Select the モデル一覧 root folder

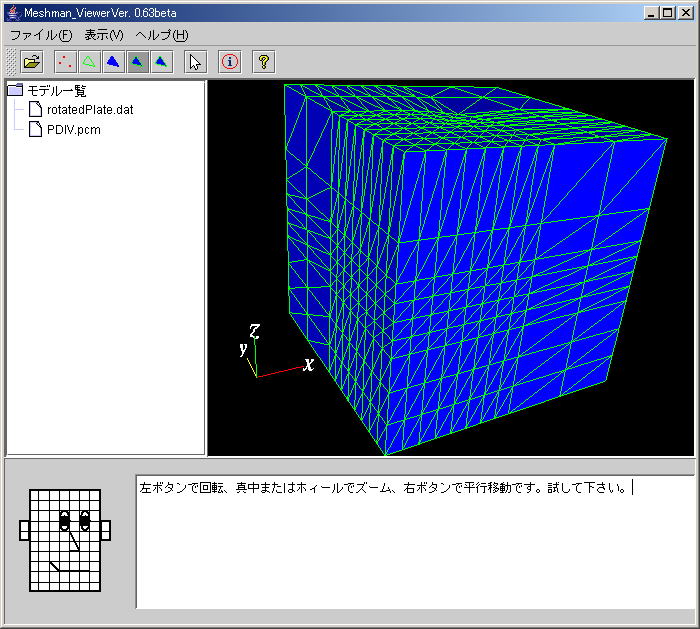[57, 91]
